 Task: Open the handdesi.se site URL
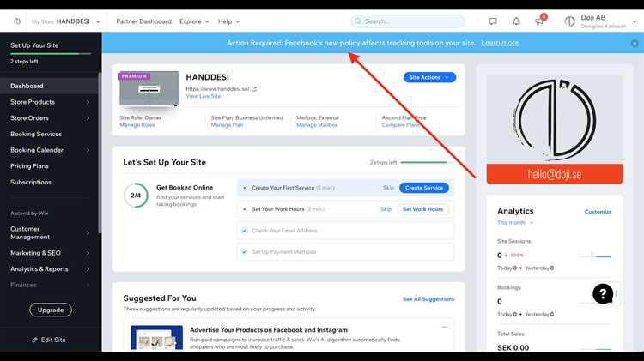(x=218, y=88)
